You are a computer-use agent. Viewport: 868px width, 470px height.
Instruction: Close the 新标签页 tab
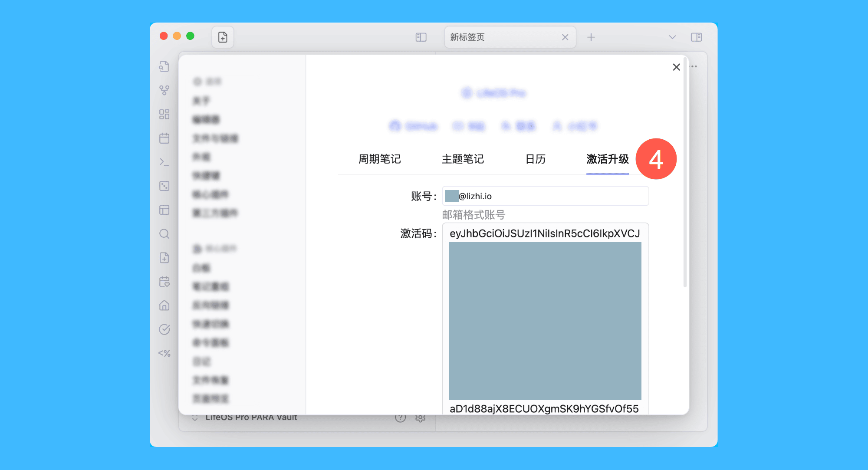tap(565, 37)
